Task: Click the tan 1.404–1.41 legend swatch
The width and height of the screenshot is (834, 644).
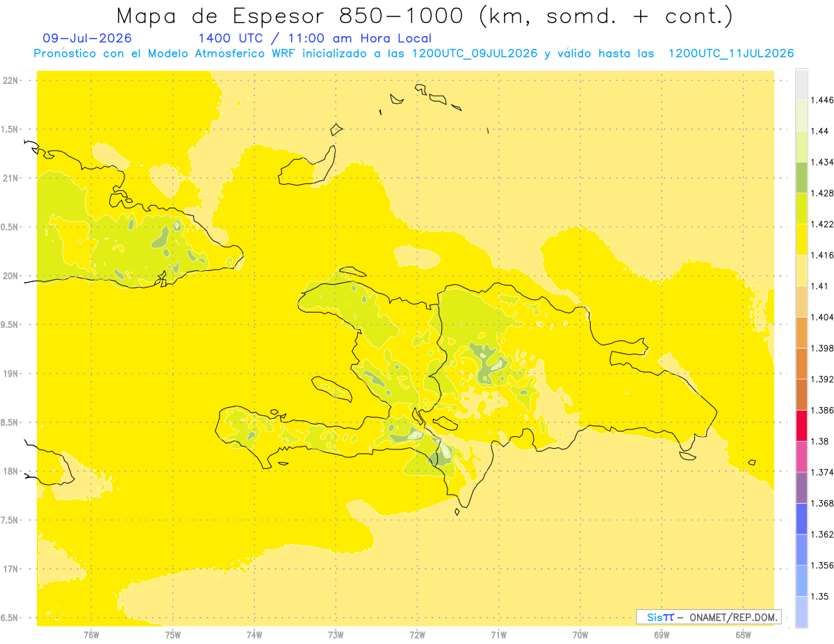Action: point(801,302)
